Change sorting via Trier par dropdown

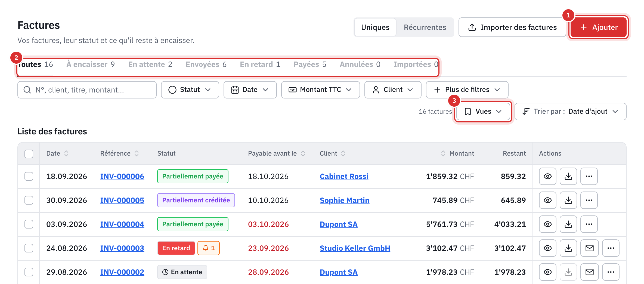tap(570, 112)
